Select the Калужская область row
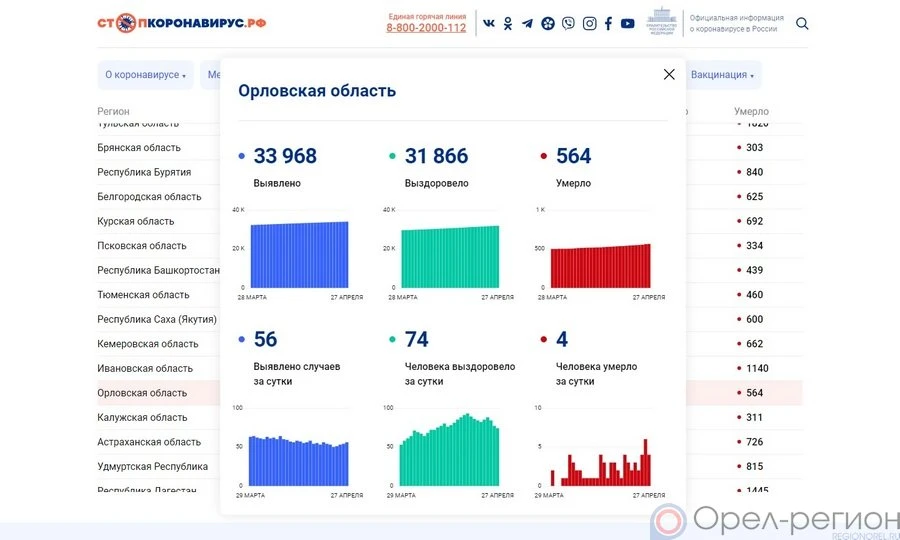 [x=142, y=418]
